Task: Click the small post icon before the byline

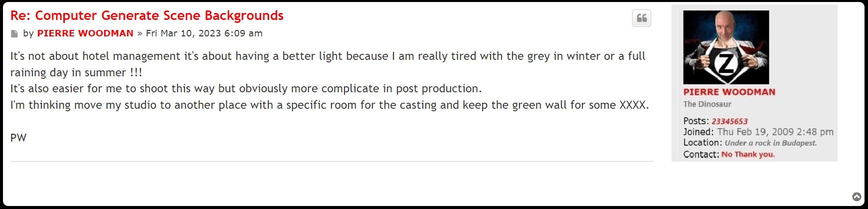Action: [x=14, y=34]
